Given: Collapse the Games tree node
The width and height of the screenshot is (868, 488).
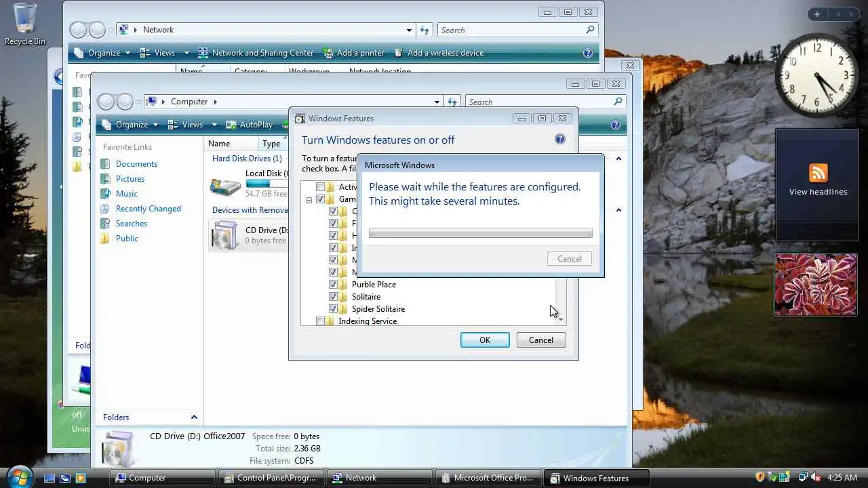Looking at the screenshot, I should pyautogui.click(x=309, y=200).
